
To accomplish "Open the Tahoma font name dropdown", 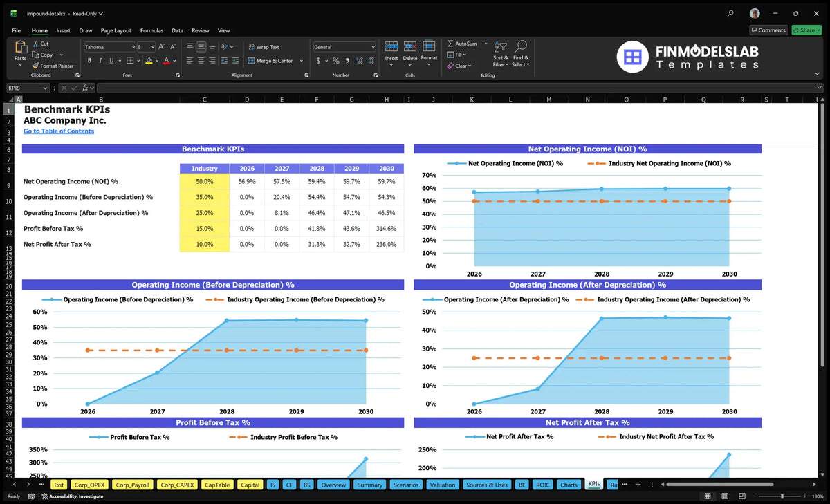I will point(132,47).
